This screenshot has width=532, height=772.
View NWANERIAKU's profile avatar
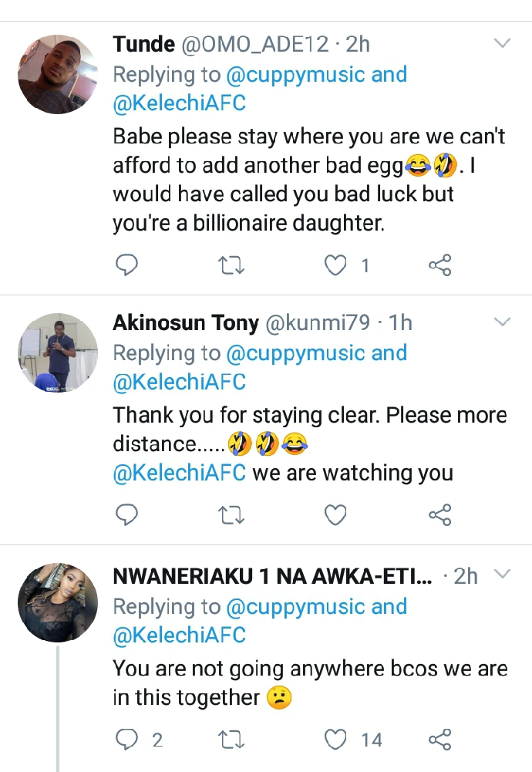(58, 602)
